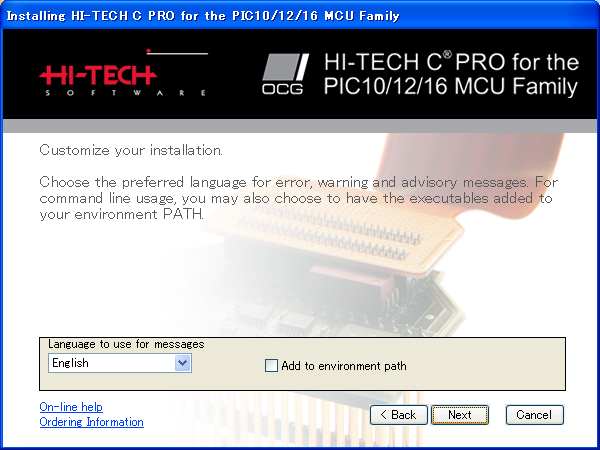The image size is (600, 450).
Task: Proceed with the Next button
Action: [460, 415]
